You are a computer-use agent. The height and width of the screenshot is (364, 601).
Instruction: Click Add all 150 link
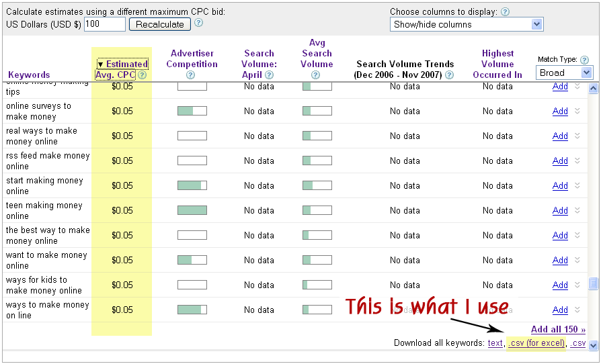558,330
